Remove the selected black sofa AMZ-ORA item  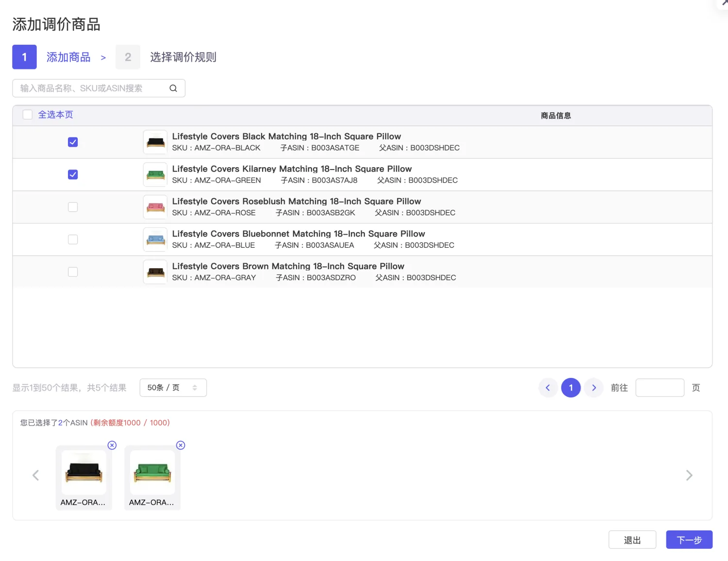pyautogui.click(x=112, y=445)
